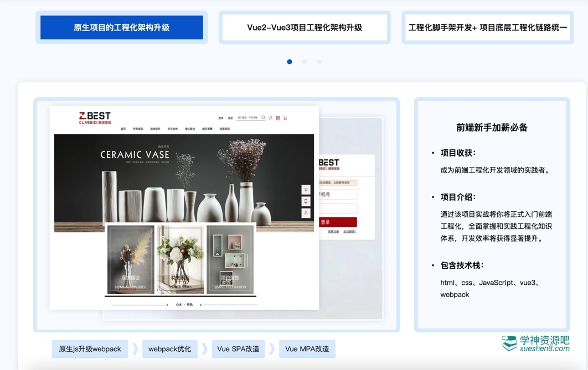Select the first blue carousel dot
This screenshot has height=370, width=588.
(x=290, y=62)
